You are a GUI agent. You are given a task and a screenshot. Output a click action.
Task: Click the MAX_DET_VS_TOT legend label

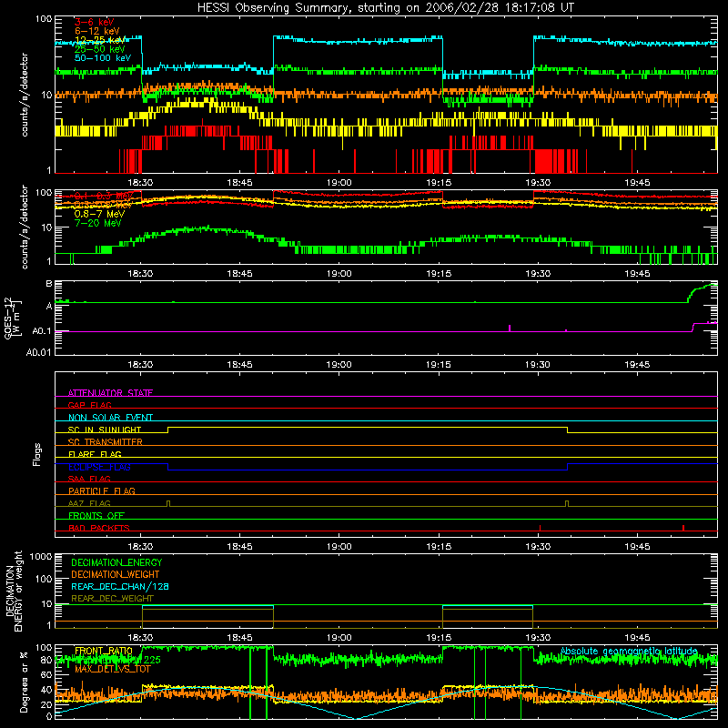pos(113,669)
